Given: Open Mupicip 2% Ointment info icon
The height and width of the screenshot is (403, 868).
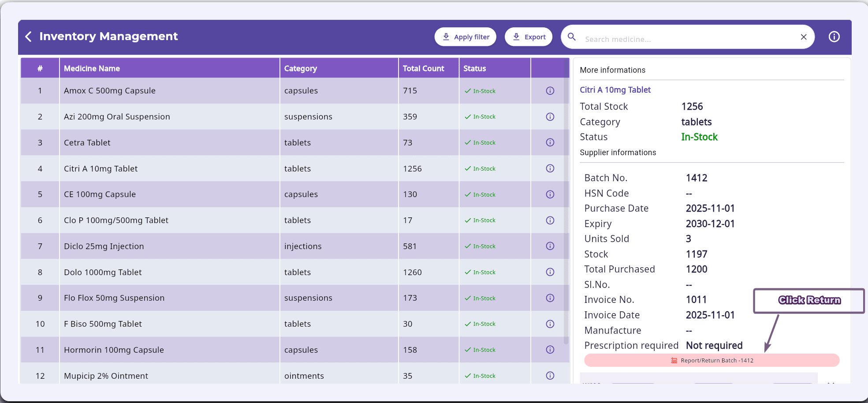Looking at the screenshot, I should click(550, 376).
